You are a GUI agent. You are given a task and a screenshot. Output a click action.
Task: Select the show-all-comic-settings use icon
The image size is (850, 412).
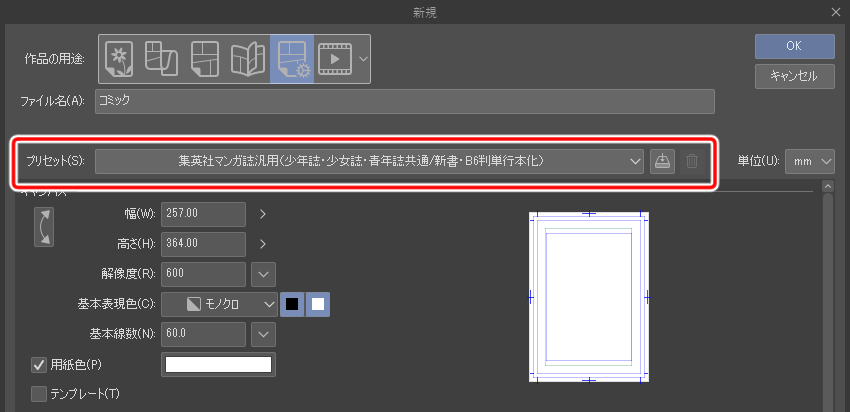click(x=292, y=59)
